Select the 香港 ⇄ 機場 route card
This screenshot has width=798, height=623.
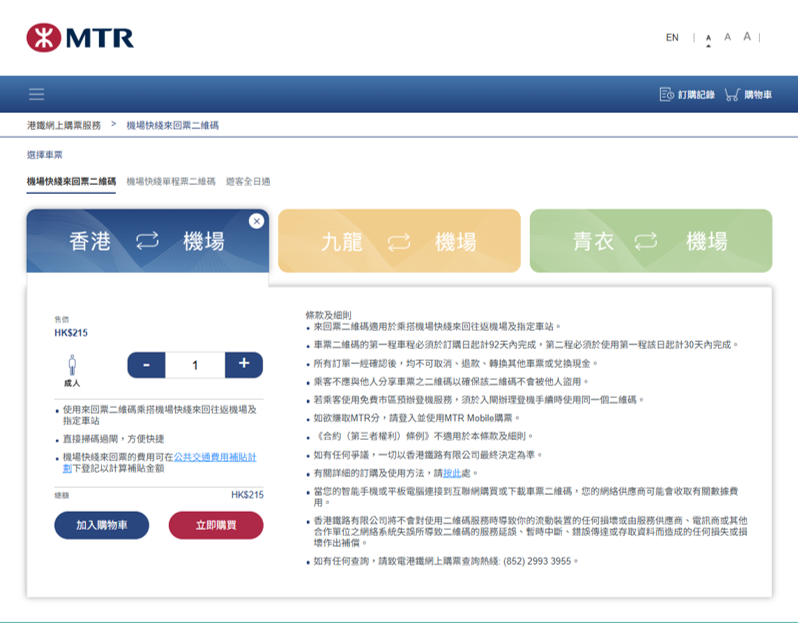tap(148, 241)
